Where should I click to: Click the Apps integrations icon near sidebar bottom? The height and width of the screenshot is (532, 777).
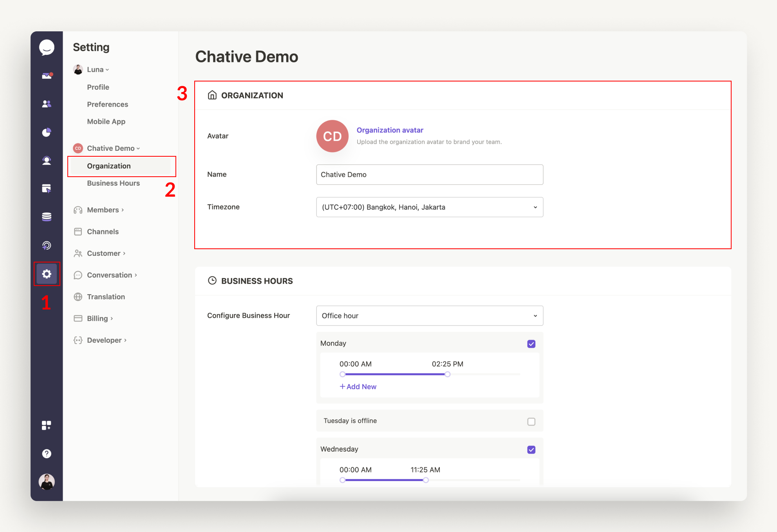coord(47,425)
